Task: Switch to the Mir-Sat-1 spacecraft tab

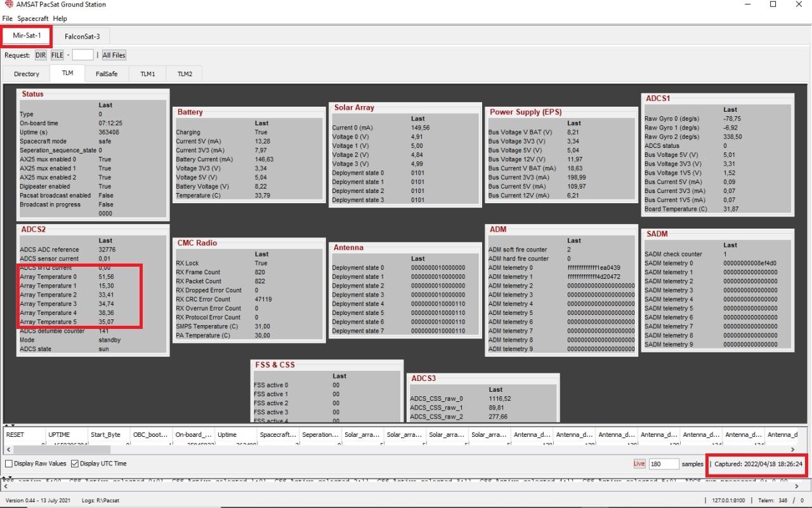Action: (27, 36)
